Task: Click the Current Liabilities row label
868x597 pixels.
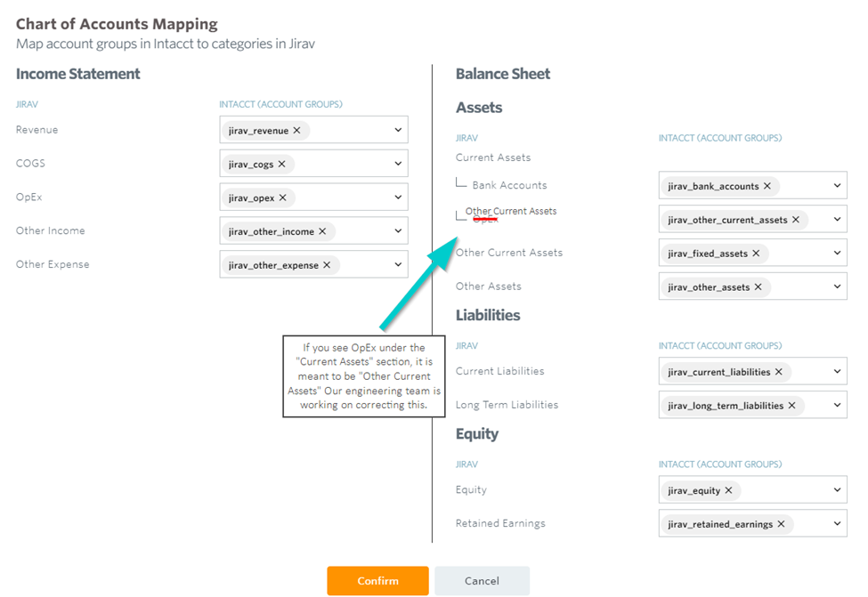Action: tap(499, 371)
